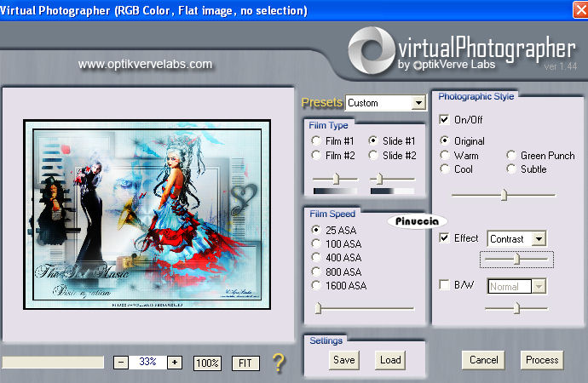
Task: Close the Virtual Photographer window
Action: coord(580,9)
